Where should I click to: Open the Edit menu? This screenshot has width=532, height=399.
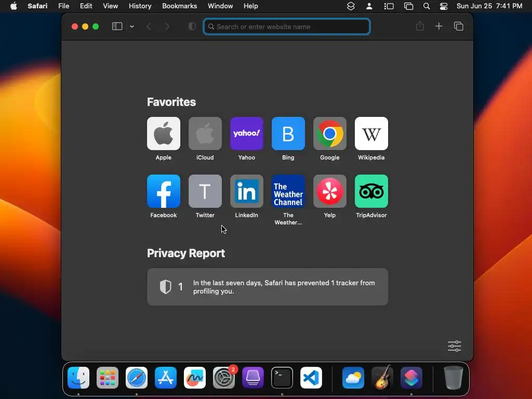86,6
